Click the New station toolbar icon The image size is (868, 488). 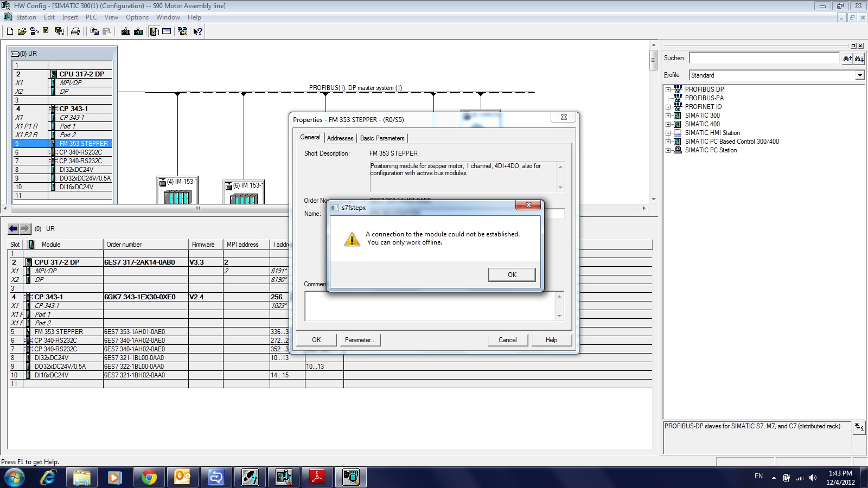pyautogui.click(x=10, y=31)
